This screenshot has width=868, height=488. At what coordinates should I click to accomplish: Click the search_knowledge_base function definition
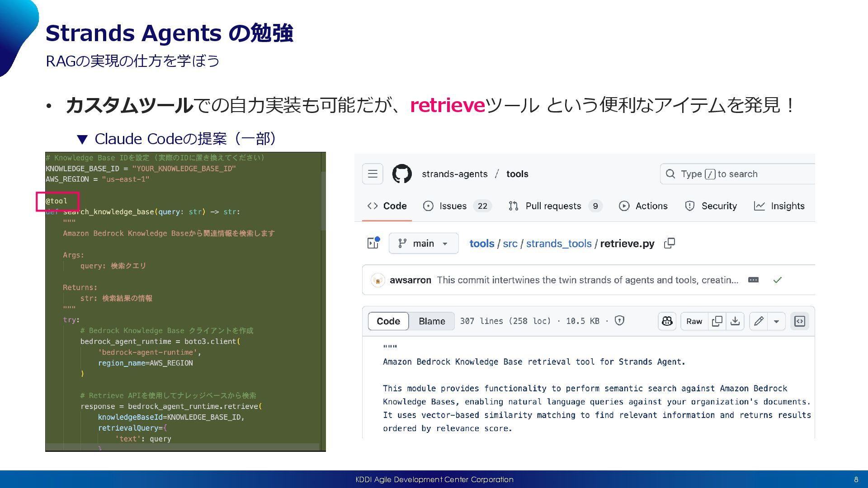click(143, 212)
